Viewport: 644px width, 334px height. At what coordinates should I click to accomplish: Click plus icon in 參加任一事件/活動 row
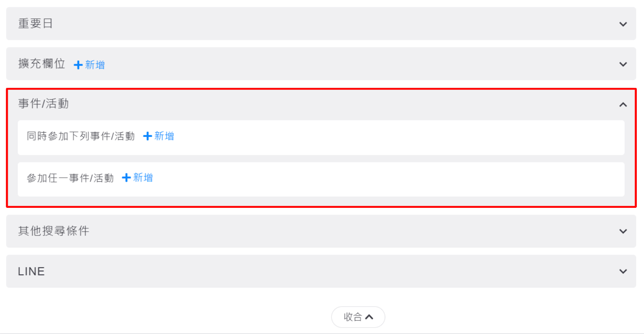pyautogui.click(x=126, y=178)
